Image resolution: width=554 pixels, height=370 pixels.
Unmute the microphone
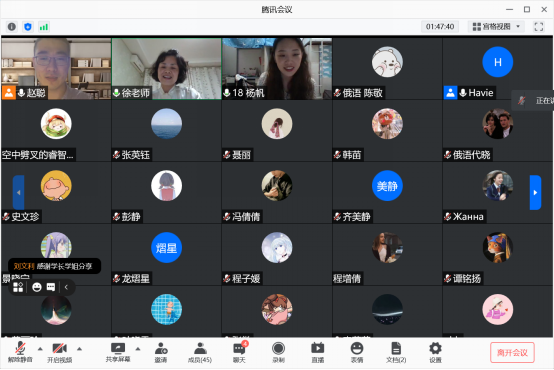(x=20, y=352)
